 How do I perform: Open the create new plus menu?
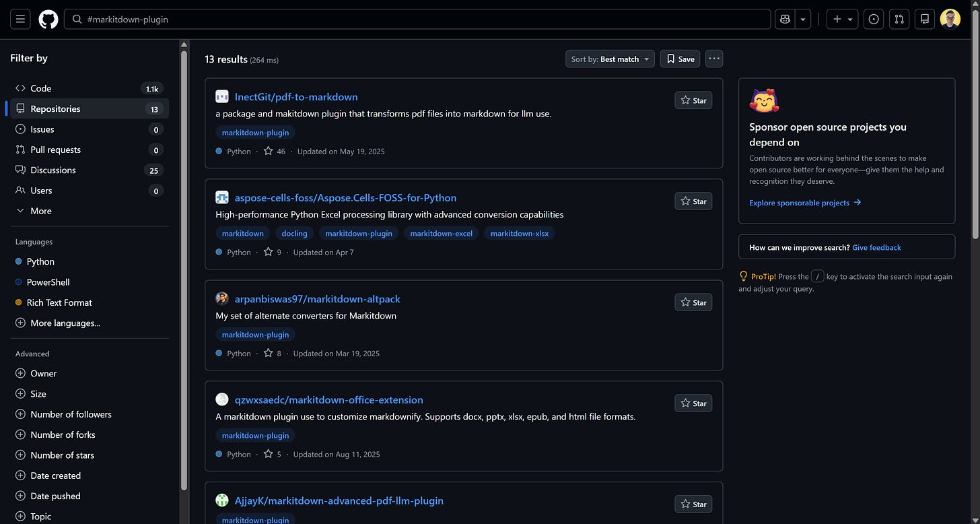[843, 19]
